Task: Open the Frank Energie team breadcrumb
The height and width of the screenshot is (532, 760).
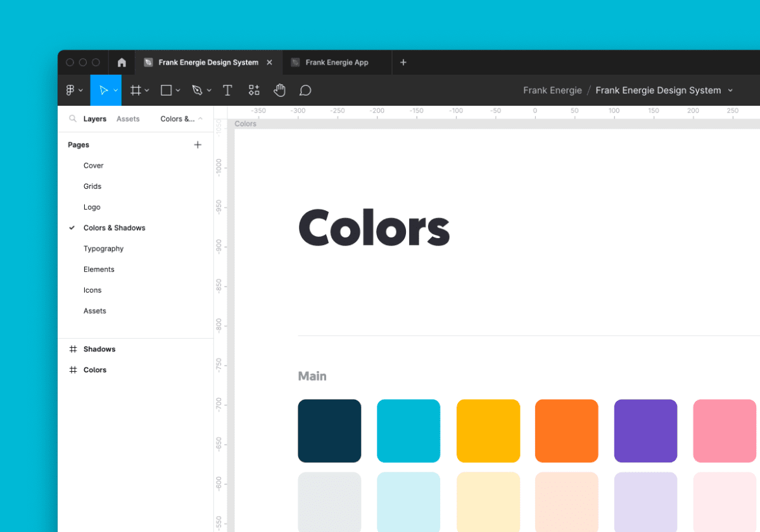Action: pos(552,90)
